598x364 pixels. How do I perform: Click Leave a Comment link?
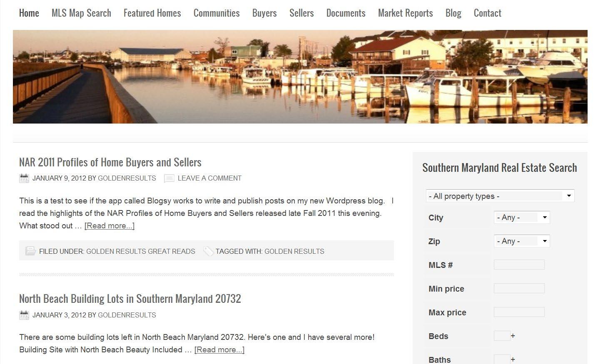(209, 178)
